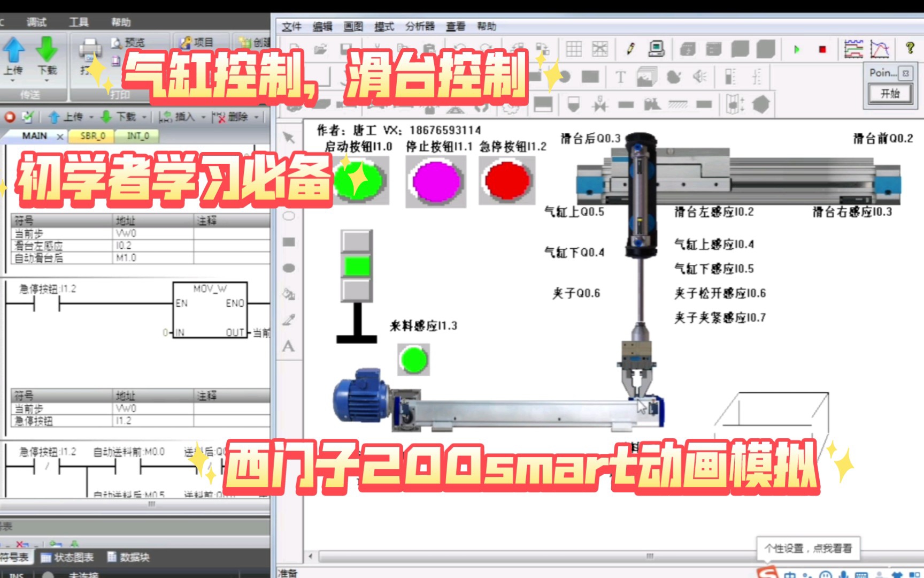Select the letter A text tool in palette
The image size is (924, 578).
coord(289,346)
